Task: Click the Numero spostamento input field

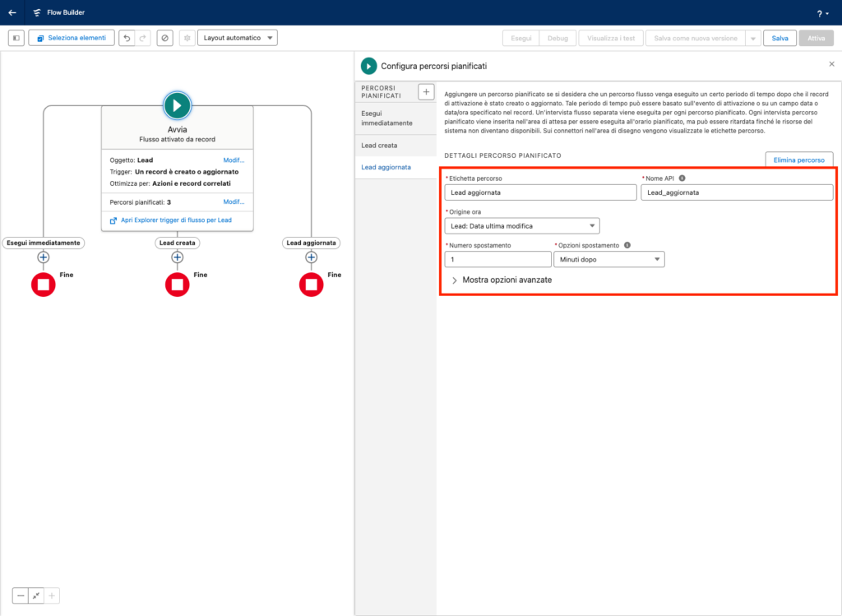Action: pyautogui.click(x=497, y=259)
